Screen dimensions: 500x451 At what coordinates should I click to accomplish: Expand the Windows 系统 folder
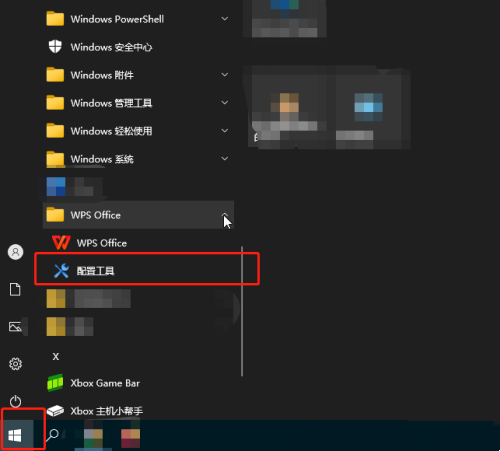tap(138, 159)
